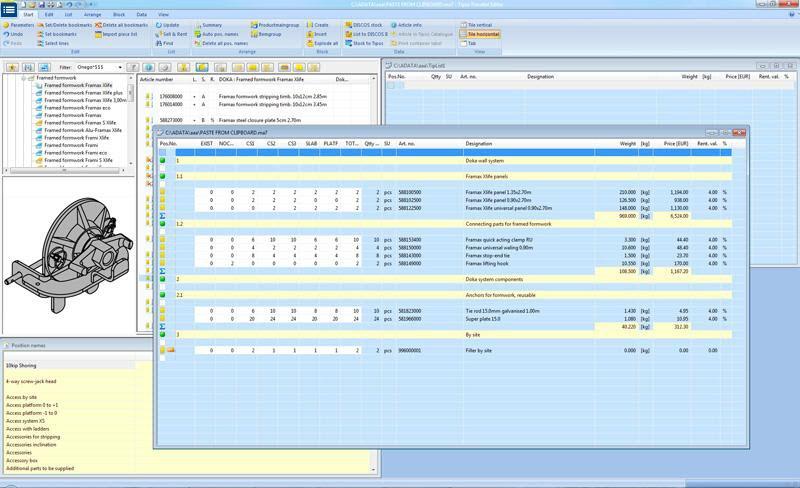Click Price [EUR] header in TipList window
Screen dimensions: 800x488
[x=738, y=77]
